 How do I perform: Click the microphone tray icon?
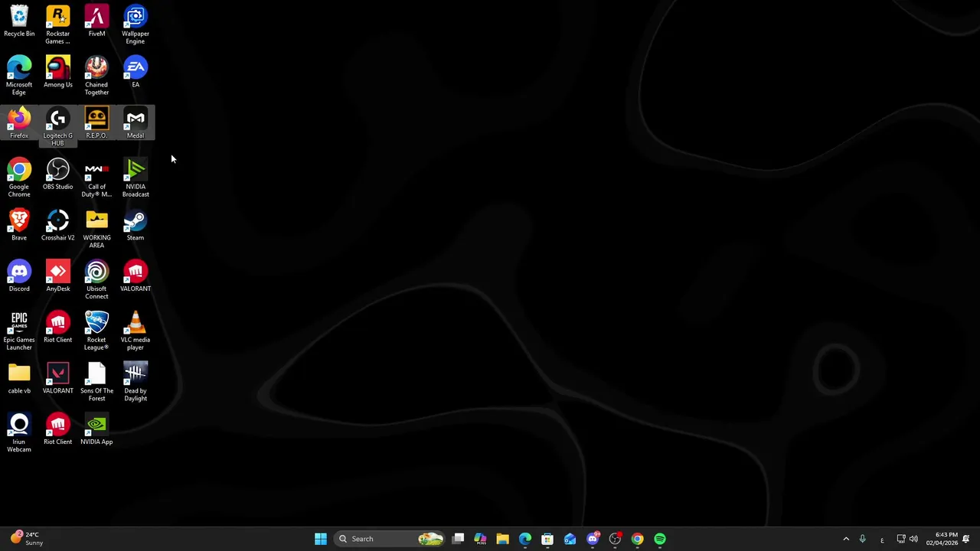(x=862, y=539)
